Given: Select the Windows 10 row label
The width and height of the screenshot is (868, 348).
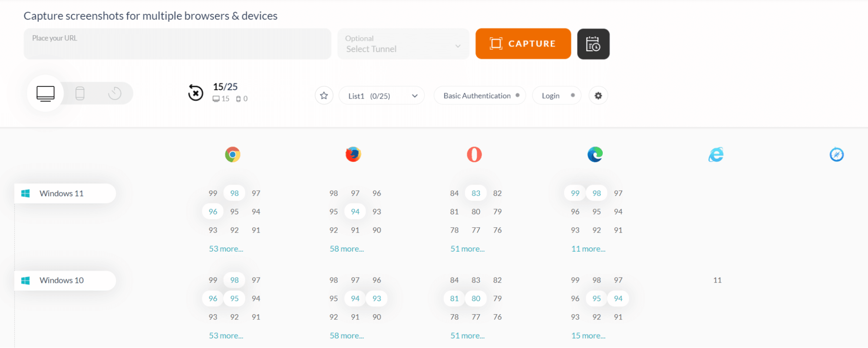Looking at the screenshot, I should pos(65,281).
